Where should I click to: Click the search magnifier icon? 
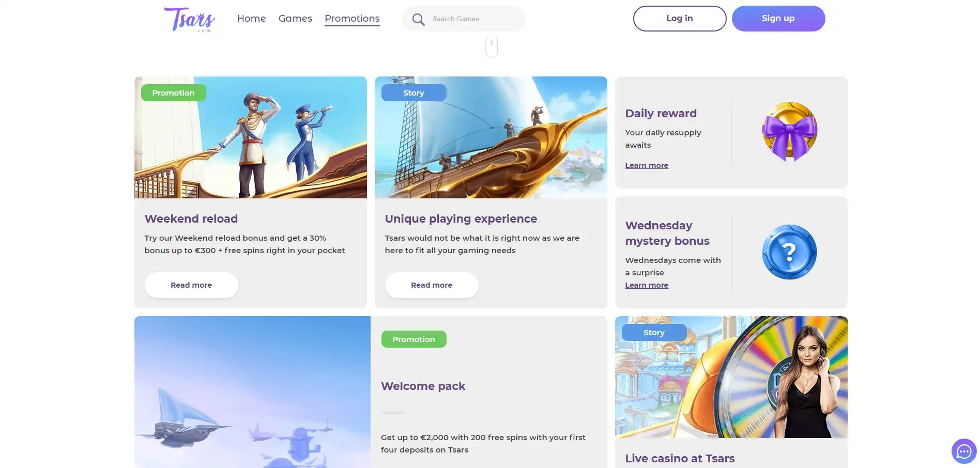click(418, 20)
